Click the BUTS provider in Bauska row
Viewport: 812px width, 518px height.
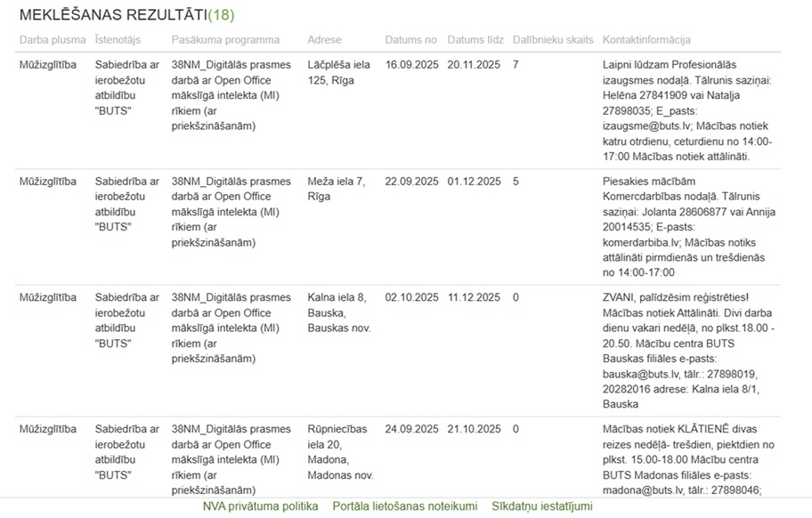[126, 320]
